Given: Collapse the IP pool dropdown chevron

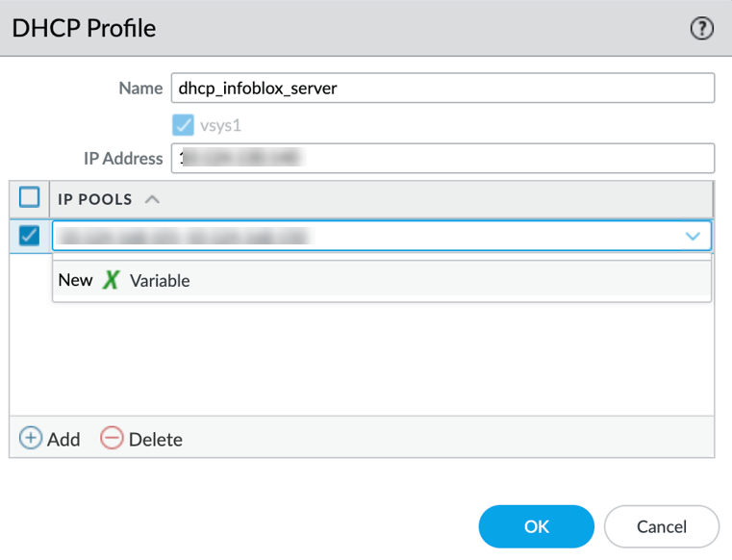Looking at the screenshot, I should pyautogui.click(x=693, y=236).
